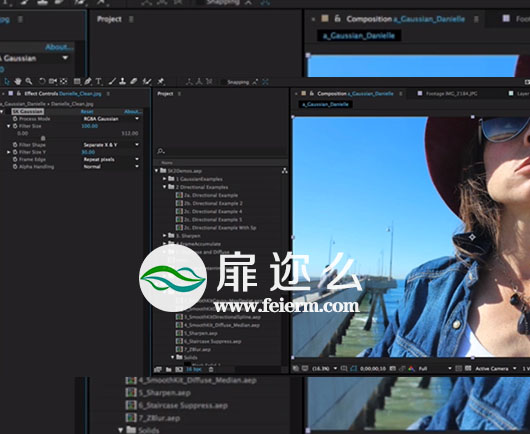Viewport: 530px width, 434px height.
Task: Select the Puppet Pin tool
Action: [x=161, y=81]
